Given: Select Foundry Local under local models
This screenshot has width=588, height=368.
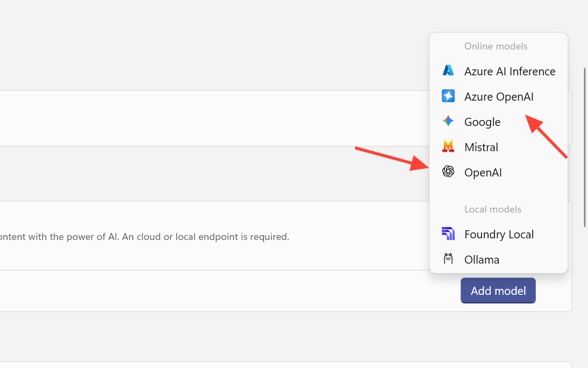Looking at the screenshot, I should click(498, 234).
